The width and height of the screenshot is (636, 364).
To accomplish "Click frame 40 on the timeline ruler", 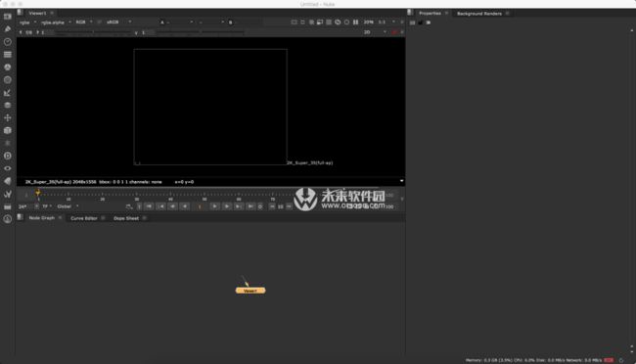I will (170, 198).
